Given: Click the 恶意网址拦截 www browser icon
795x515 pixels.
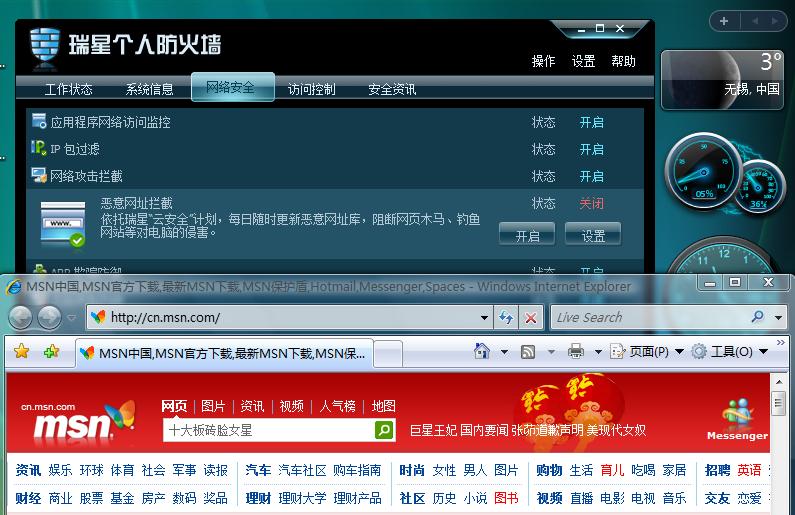Looking at the screenshot, I should pyautogui.click(x=63, y=224).
